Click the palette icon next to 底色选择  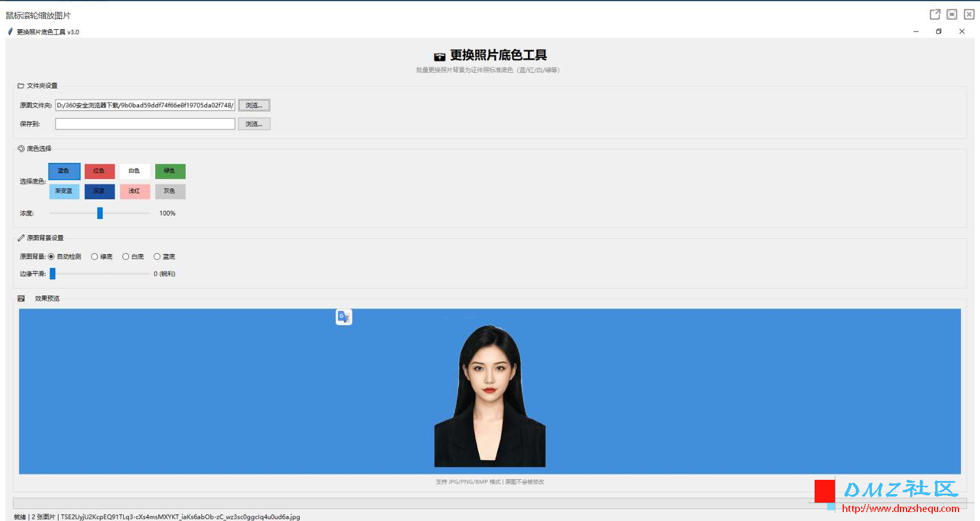(x=21, y=149)
